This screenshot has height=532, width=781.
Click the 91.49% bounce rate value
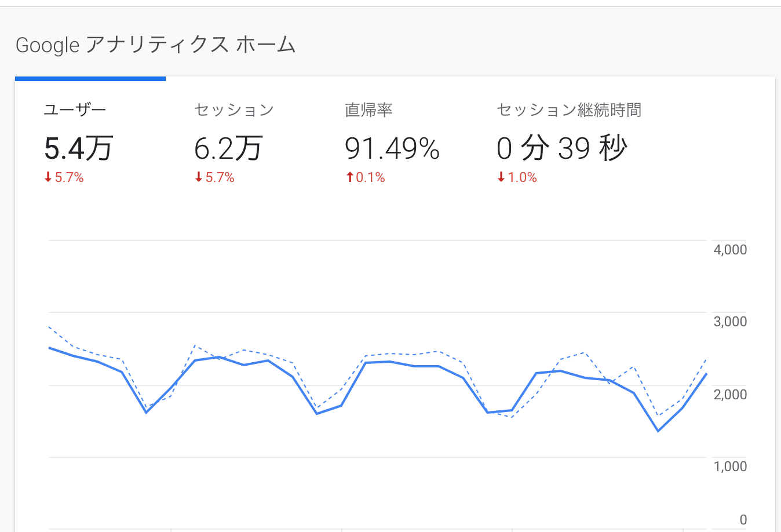coord(392,148)
